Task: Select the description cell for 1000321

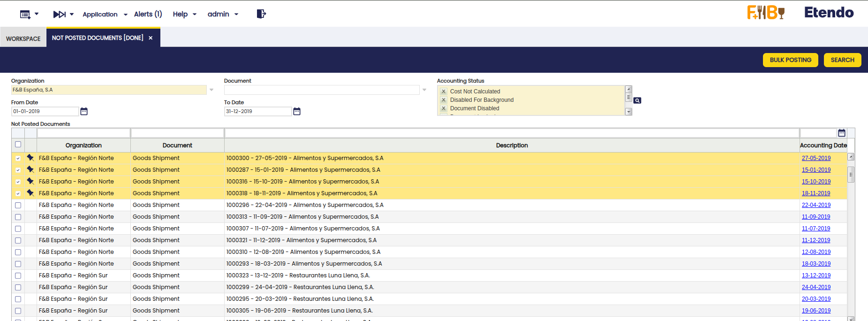Action: 512,240
